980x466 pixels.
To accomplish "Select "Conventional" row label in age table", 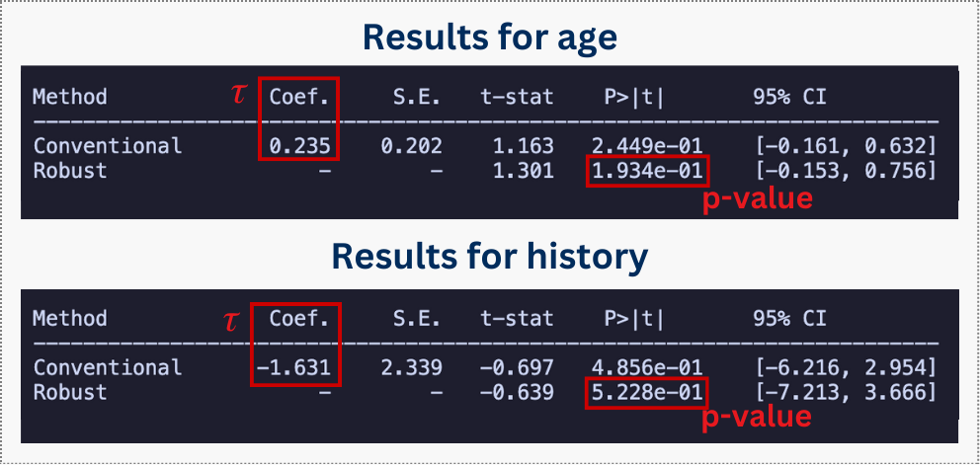I will (x=108, y=146).
